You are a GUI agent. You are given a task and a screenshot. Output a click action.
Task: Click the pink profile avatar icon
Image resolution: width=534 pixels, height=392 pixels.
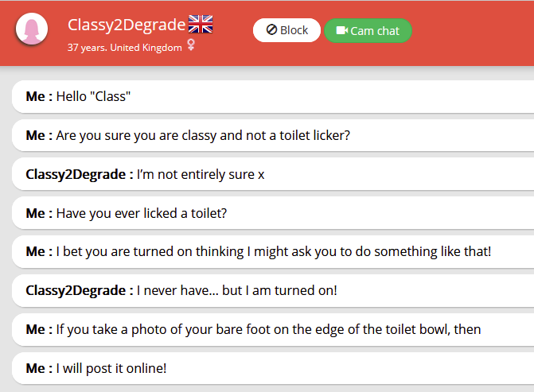coord(33,30)
